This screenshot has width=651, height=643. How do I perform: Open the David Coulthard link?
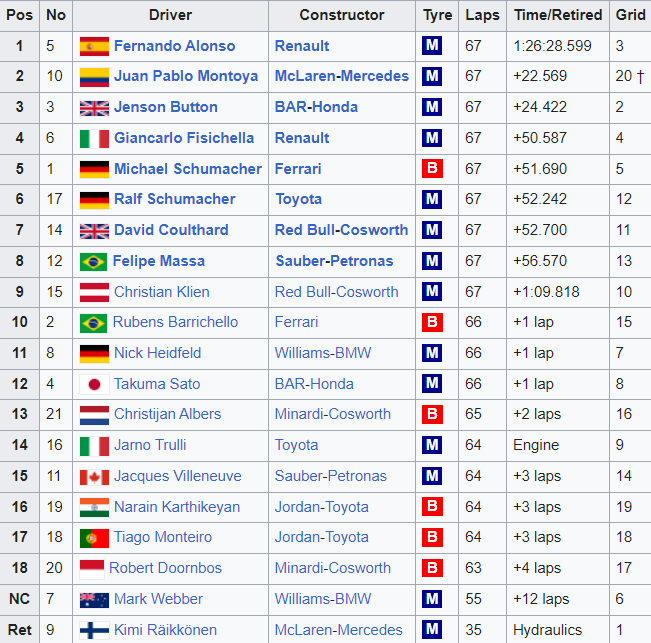click(171, 230)
